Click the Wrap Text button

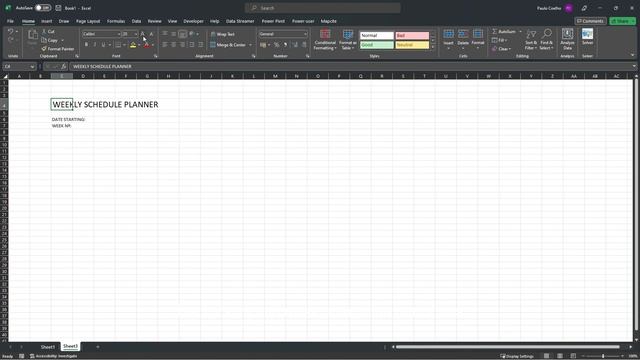coord(222,34)
